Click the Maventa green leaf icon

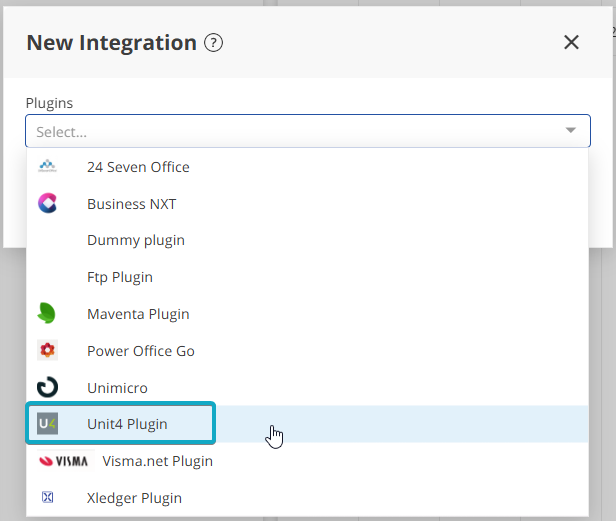pyautogui.click(x=47, y=314)
